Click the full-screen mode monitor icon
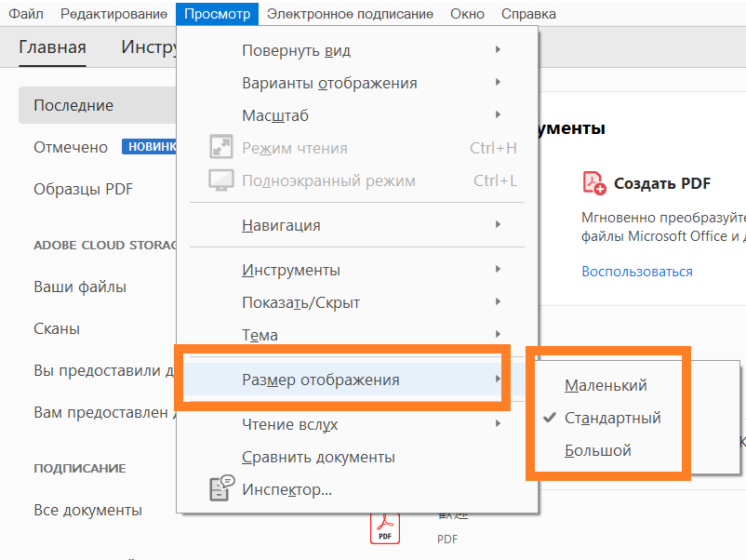Image resolution: width=746 pixels, height=560 pixels. coord(221,180)
